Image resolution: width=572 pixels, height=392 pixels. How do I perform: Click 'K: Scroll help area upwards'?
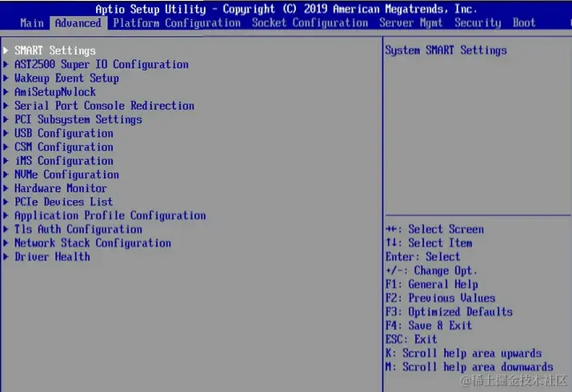tap(463, 353)
